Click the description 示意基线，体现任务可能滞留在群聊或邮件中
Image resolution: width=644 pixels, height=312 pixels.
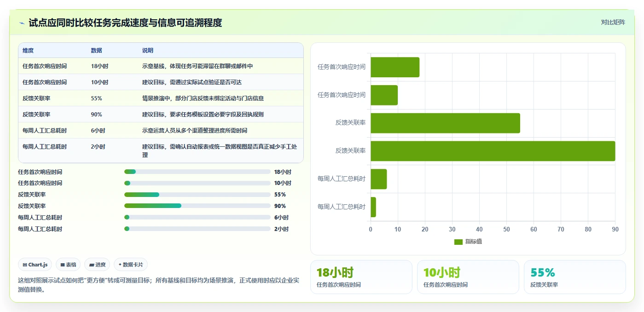click(x=197, y=66)
